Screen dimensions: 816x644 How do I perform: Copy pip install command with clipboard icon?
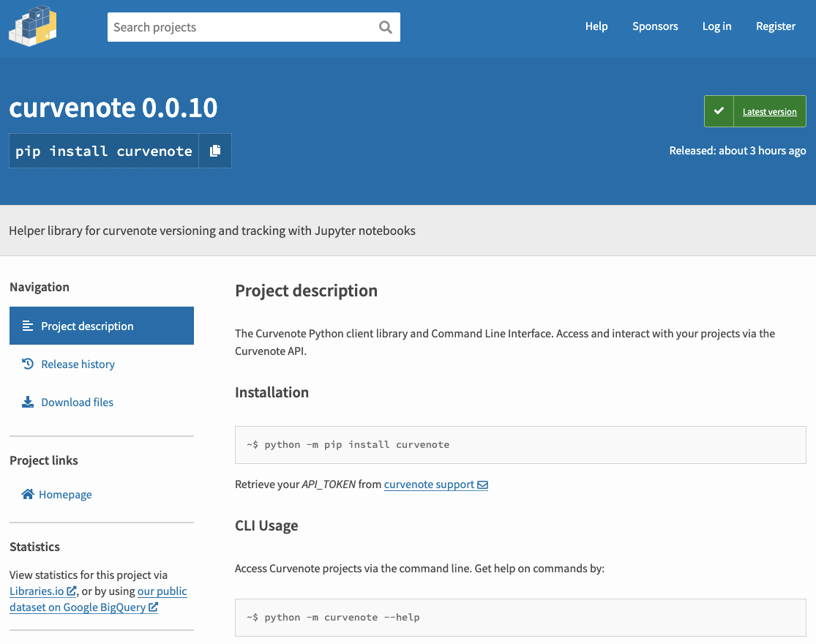click(x=215, y=151)
